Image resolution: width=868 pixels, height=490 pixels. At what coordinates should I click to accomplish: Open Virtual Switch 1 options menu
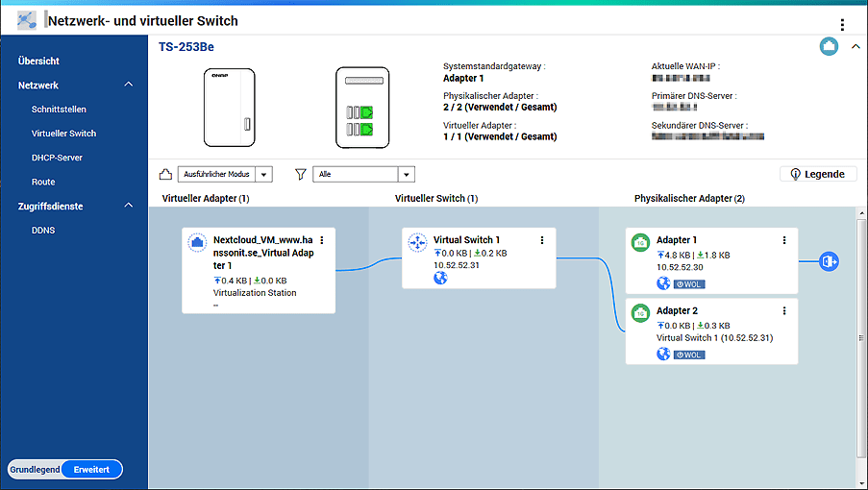click(x=542, y=240)
